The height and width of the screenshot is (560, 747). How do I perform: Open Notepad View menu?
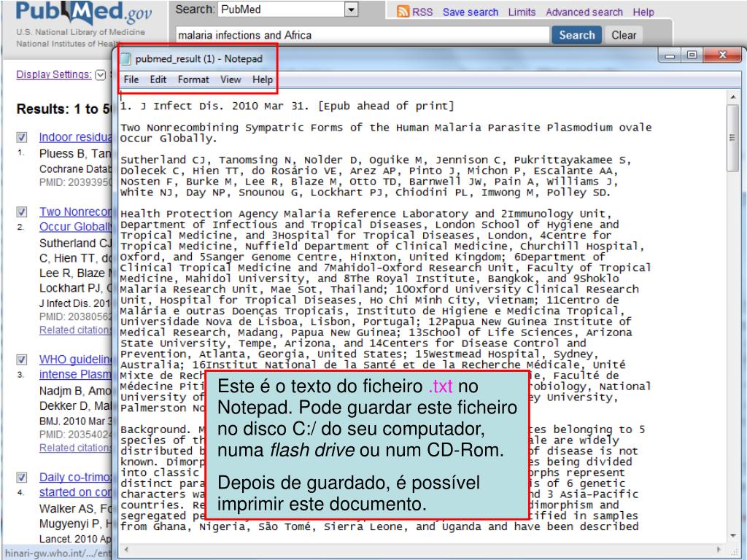pyautogui.click(x=231, y=79)
